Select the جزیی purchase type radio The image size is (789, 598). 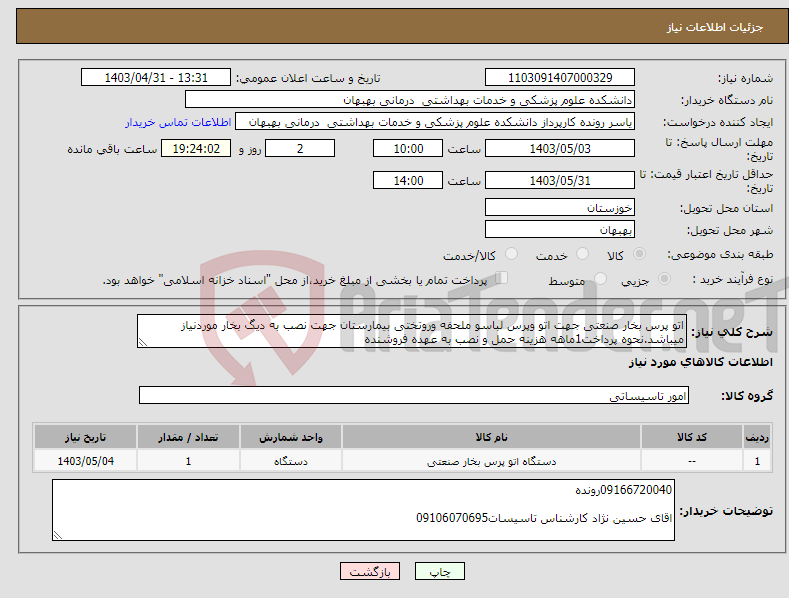coord(664,278)
